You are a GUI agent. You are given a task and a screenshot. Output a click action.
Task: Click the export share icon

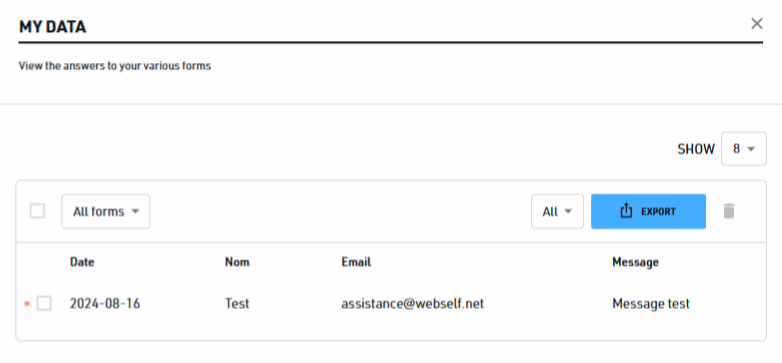[x=626, y=211]
